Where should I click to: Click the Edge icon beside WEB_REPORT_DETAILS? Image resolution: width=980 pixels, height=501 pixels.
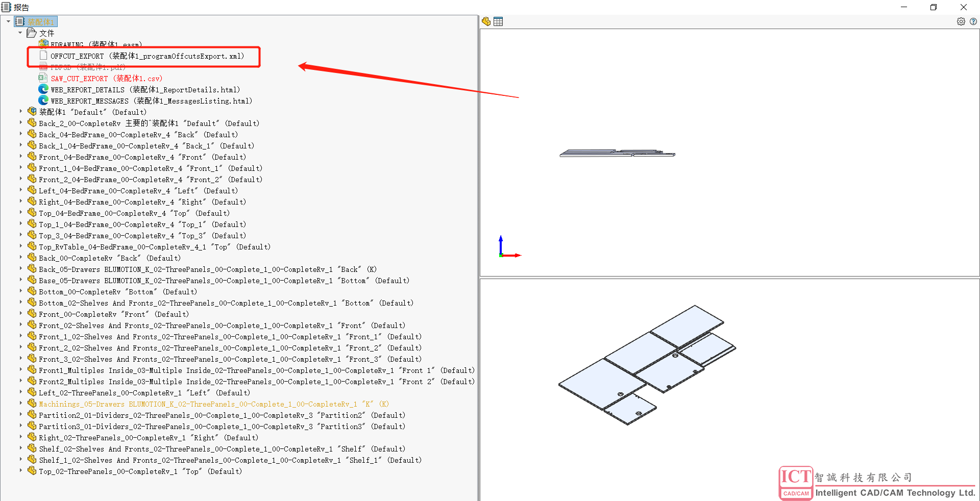pos(43,89)
